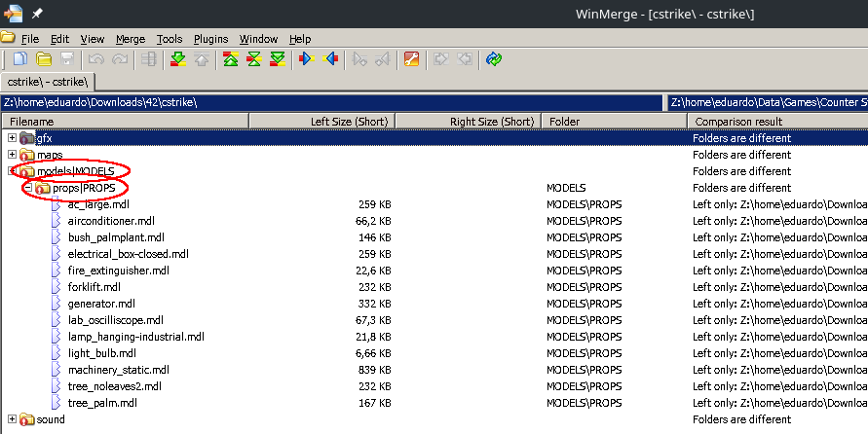Click the All Right toolbar icon

coord(440,58)
